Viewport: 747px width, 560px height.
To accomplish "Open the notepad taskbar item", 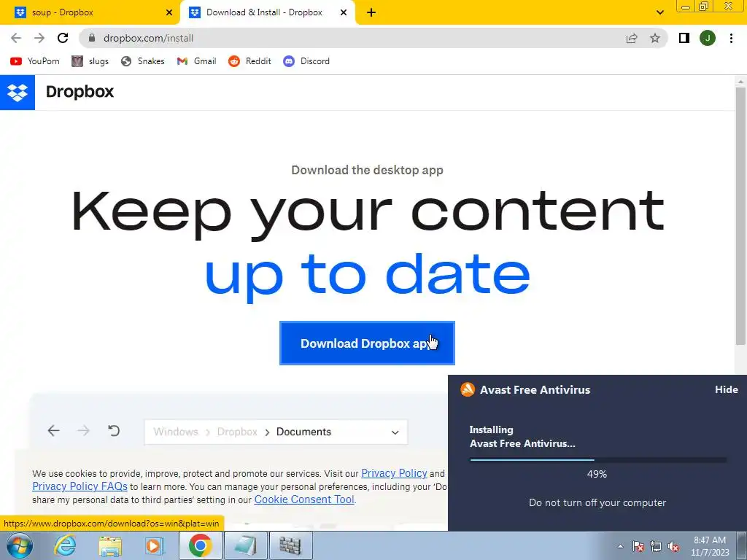I will [245, 546].
